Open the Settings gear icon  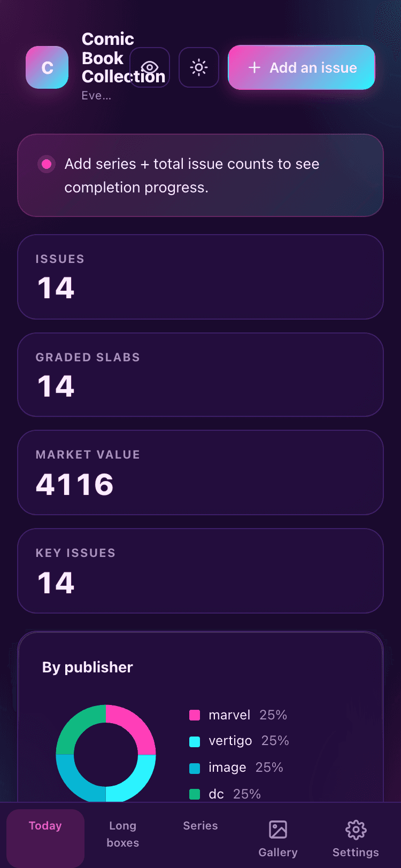point(356,830)
